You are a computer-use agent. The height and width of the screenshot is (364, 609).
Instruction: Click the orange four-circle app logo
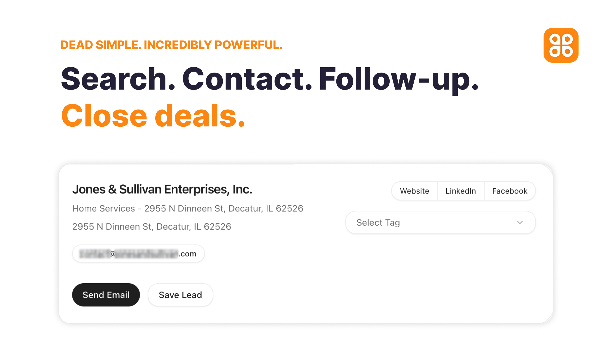[561, 46]
